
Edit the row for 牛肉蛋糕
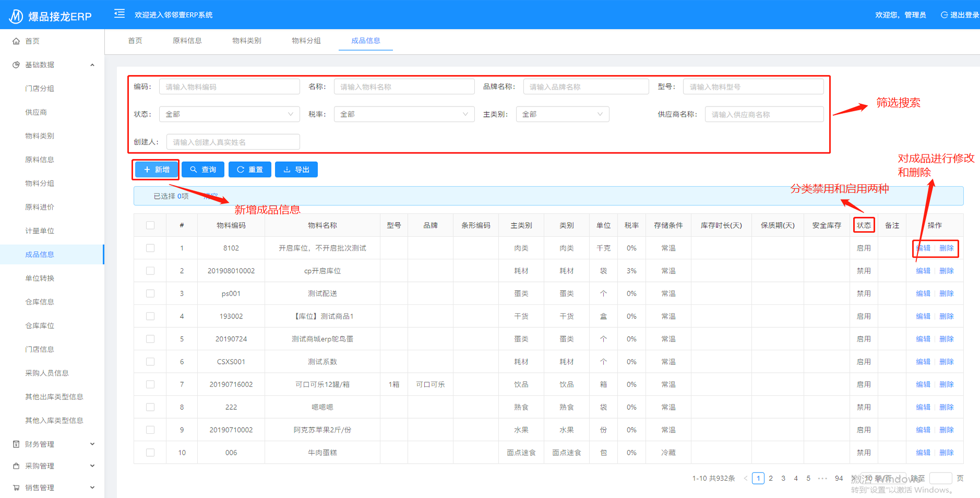(923, 453)
